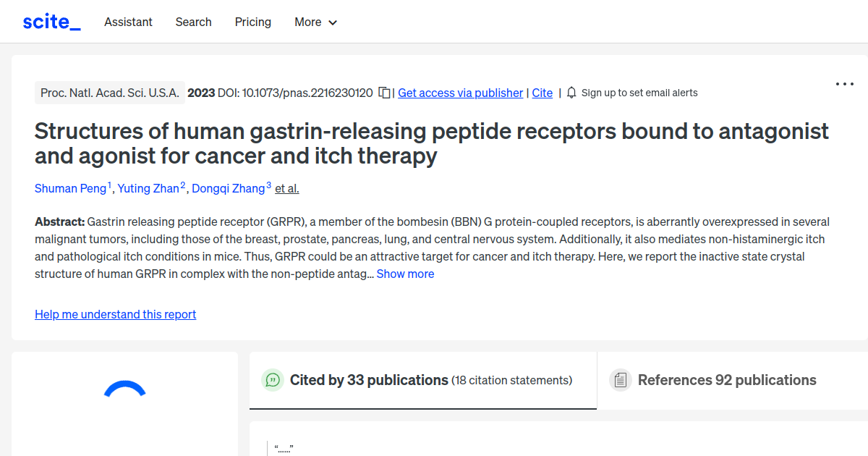Open the Pricing page
Viewport: 868px width, 456px height.
tap(252, 22)
